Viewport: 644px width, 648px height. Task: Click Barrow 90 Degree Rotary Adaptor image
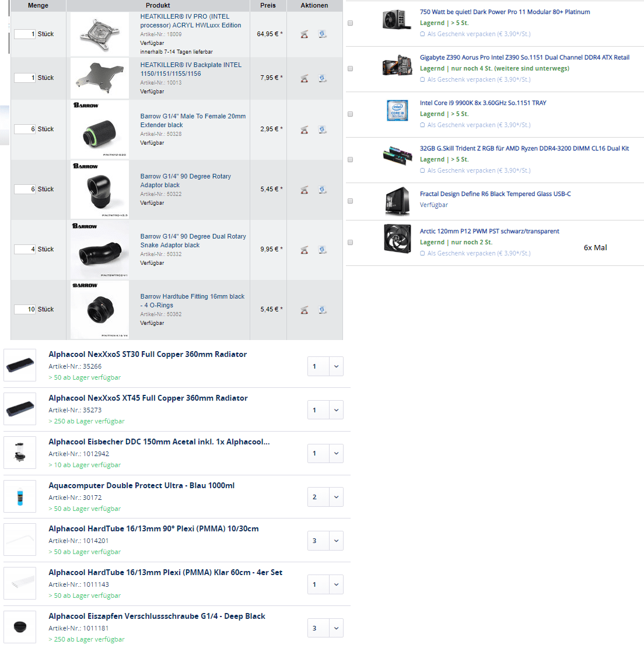100,190
